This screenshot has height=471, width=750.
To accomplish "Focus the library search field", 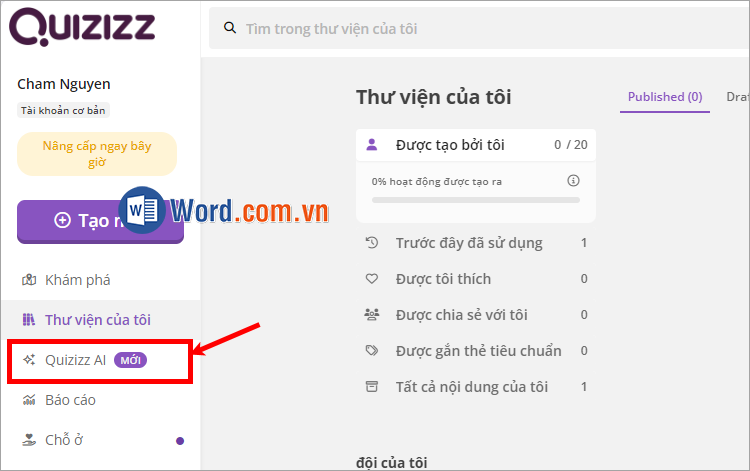I will click(478, 29).
